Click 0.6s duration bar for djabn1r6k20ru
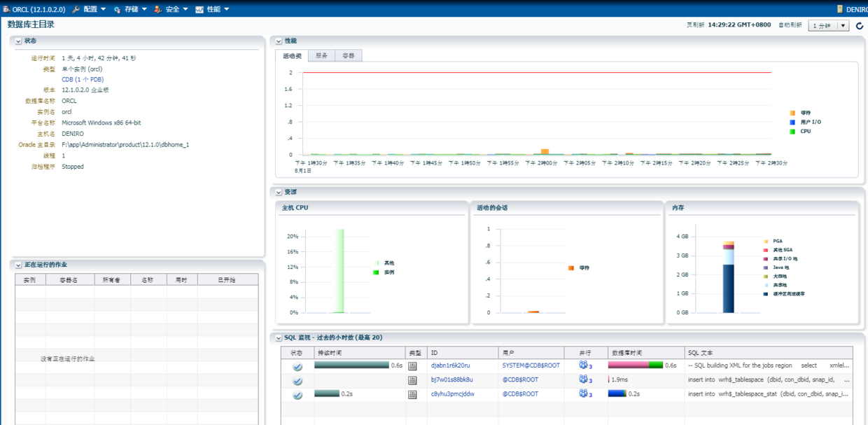Image resolution: width=868 pixels, height=425 pixels. [x=351, y=365]
